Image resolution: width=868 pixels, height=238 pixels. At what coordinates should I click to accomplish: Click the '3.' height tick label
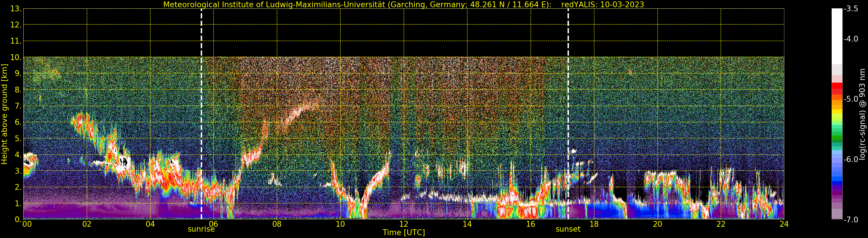18,171
